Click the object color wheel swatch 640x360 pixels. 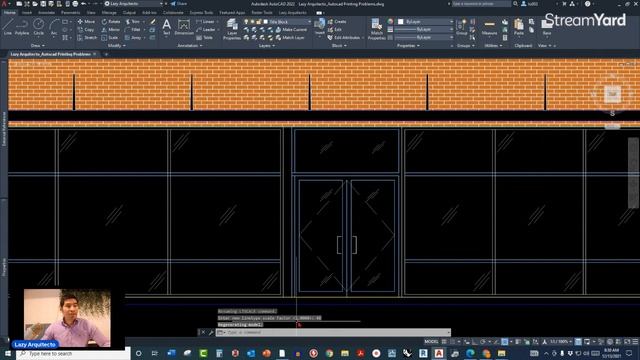point(390,21)
